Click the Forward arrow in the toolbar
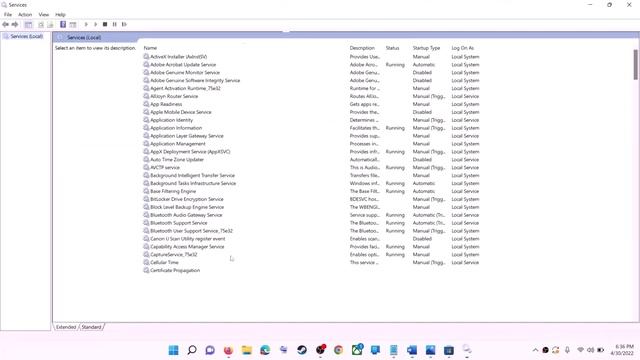640x360 pixels. coord(15,24)
